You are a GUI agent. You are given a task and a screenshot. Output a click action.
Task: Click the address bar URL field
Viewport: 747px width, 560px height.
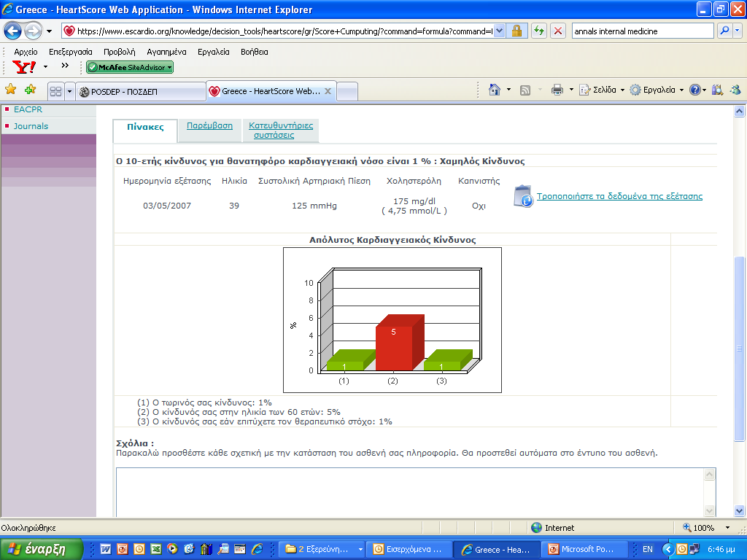(x=284, y=31)
